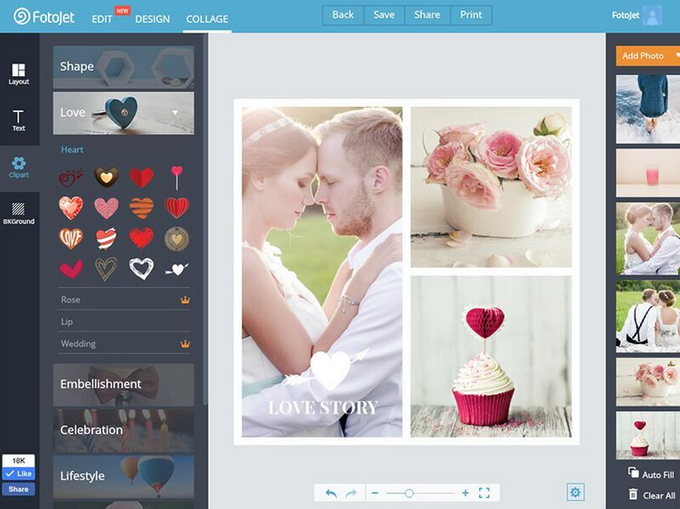The height and width of the screenshot is (509, 680).
Task: Select the cupcake thumbnail in sidebar
Action: point(648,435)
